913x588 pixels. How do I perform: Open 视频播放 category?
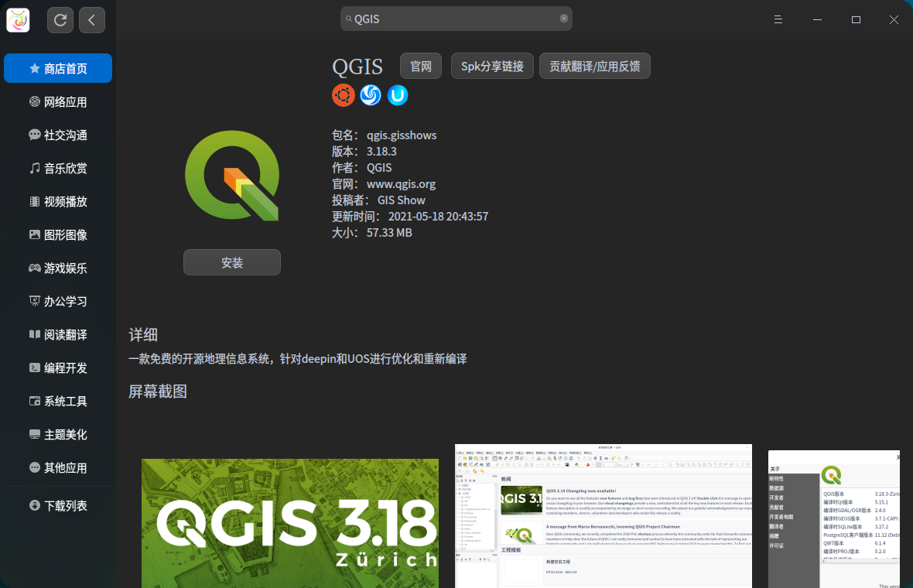click(58, 201)
